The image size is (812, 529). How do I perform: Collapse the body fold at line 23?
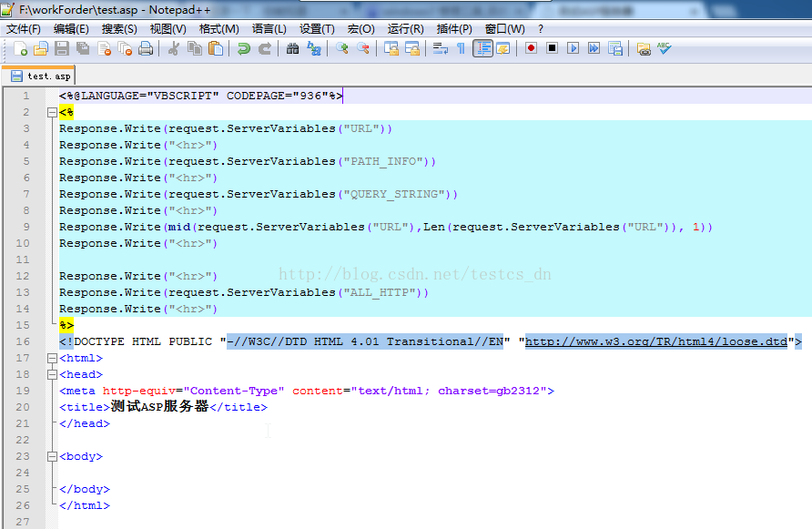52,456
